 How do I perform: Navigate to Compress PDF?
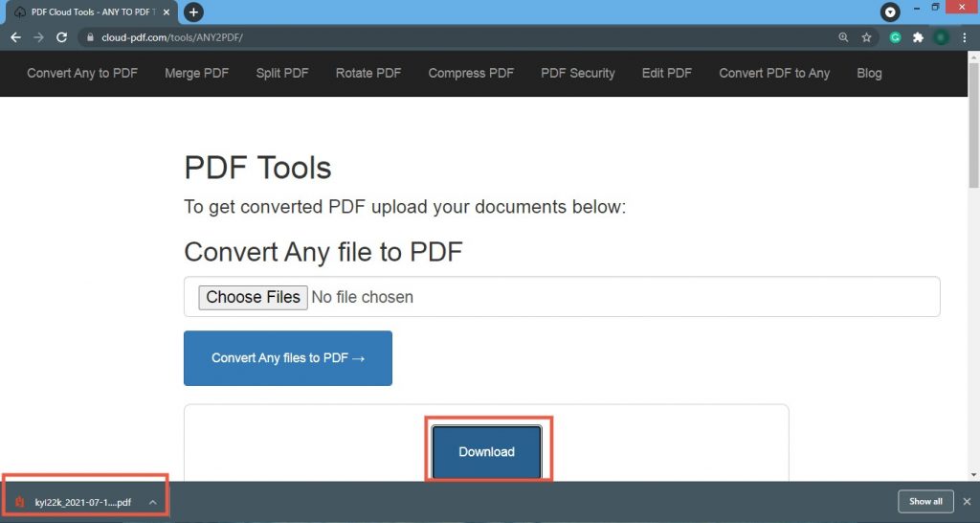coord(471,73)
